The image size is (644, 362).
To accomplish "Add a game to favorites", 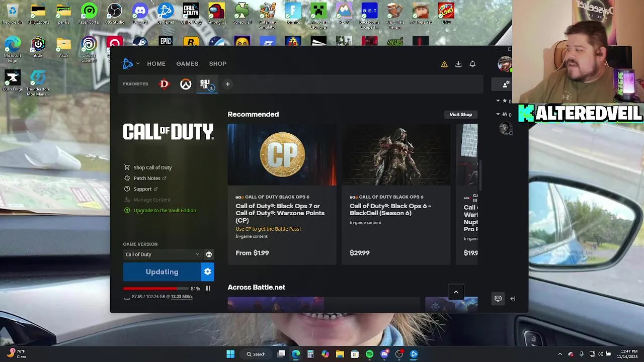I will [227, 84].
